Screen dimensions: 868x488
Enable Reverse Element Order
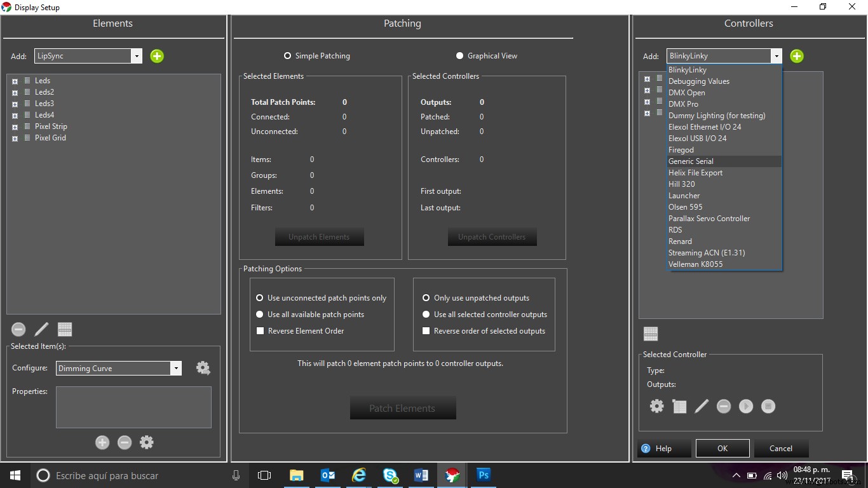(260, 330)
